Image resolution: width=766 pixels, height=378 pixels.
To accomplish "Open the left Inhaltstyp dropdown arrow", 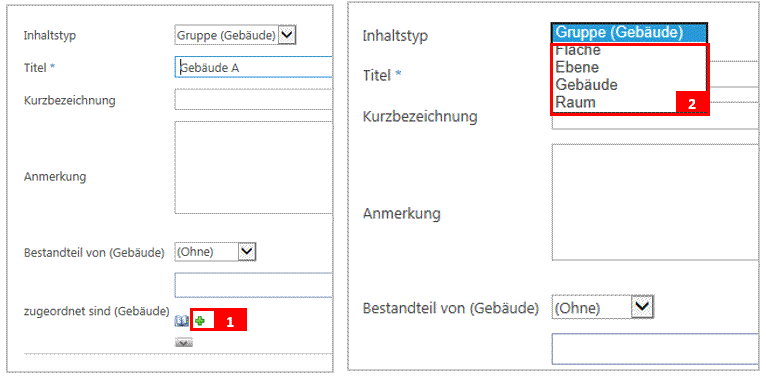I will pos(288,35).
